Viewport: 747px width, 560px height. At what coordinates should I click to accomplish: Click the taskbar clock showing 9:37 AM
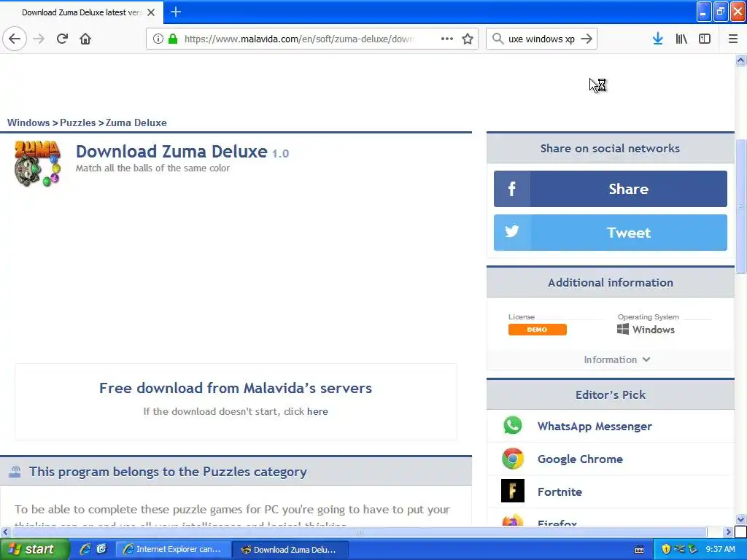tap(720, 549)
